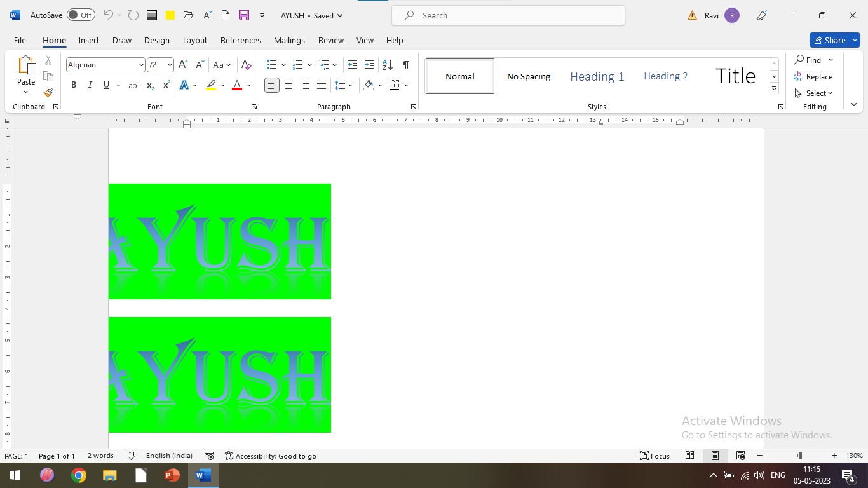The height and width of the screenshot is (488, 868).
Task: Apply strikethrough formatting to text
Action: click(132, 85)
